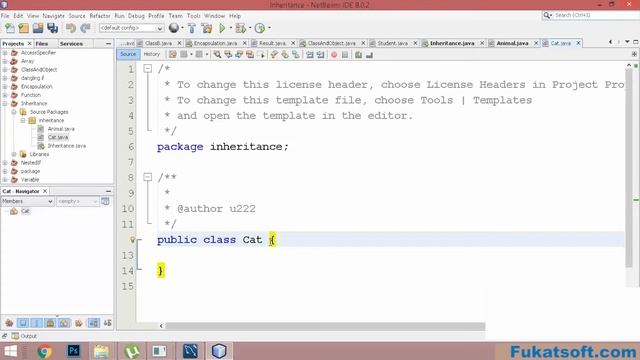
Task: Expand the AccessSpecifier project node
Action: (5, 53)
